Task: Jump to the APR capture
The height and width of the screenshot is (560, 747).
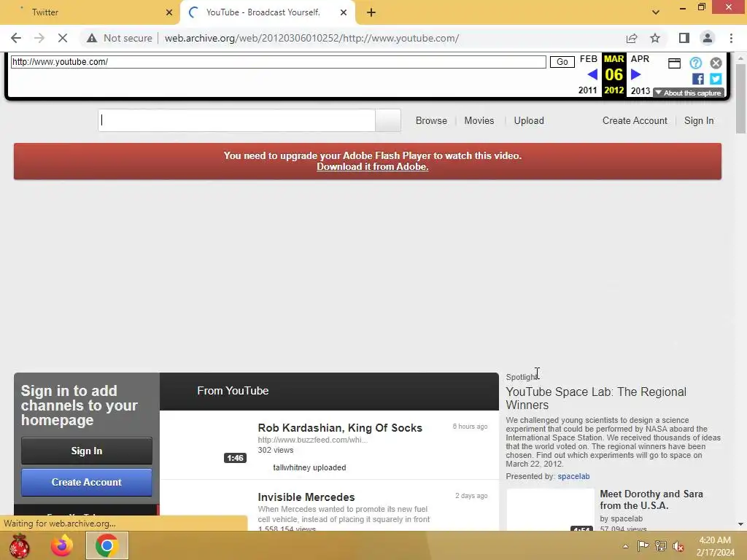Action: click(640, 59)
